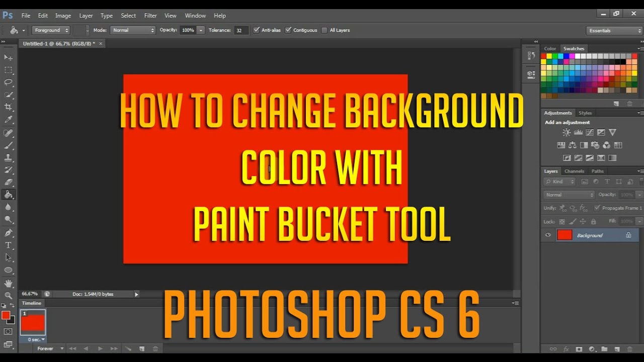Select the Dodge tool
Image resolution: width=644 pixels, height=362 pixels.
pyautogui.click(x=8, y=219)
